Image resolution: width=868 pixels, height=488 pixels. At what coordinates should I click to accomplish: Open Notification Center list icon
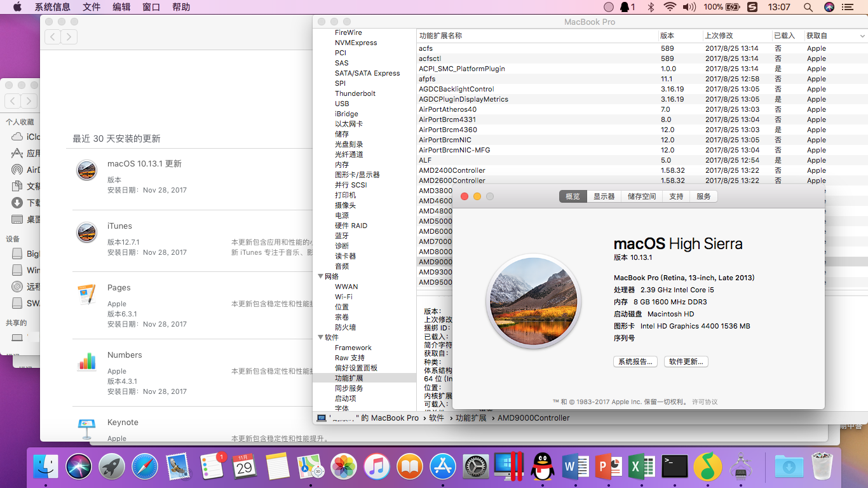point(848,7)
